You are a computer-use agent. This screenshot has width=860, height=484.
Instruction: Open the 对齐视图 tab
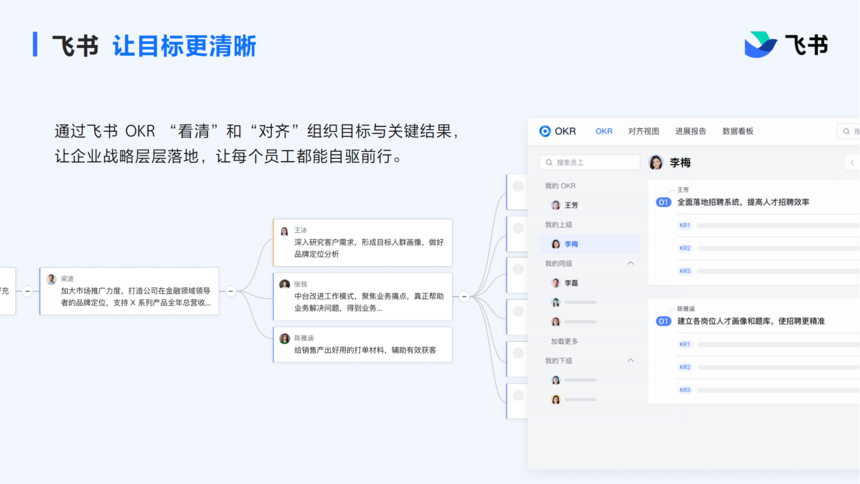click(x=643, y=131)
